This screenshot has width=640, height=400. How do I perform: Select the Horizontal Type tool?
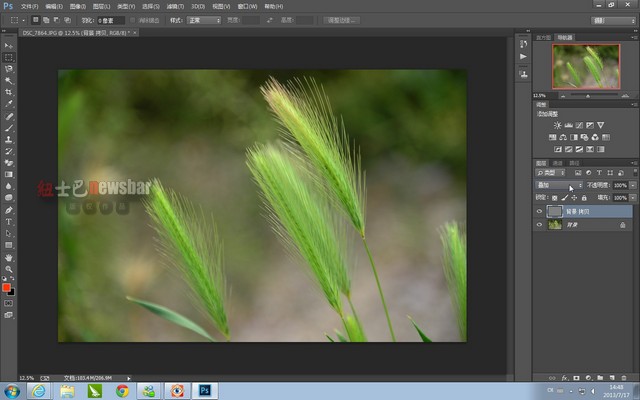tap(9, 221)
